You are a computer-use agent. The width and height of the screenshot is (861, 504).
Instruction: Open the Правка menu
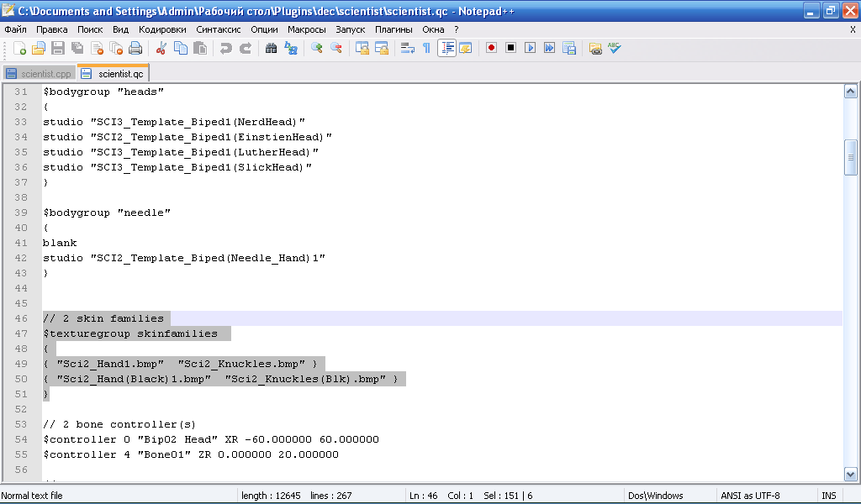point(51,29)
